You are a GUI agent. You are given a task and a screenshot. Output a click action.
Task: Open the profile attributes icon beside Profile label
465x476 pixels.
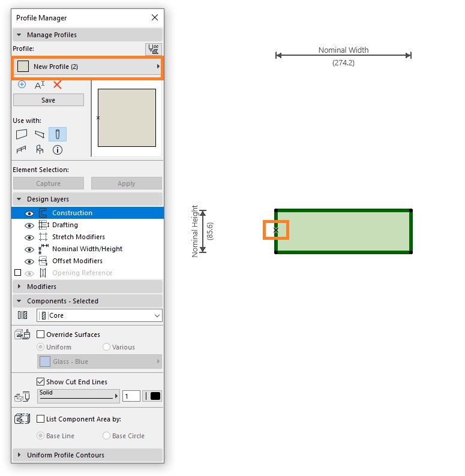coord(154,49)
